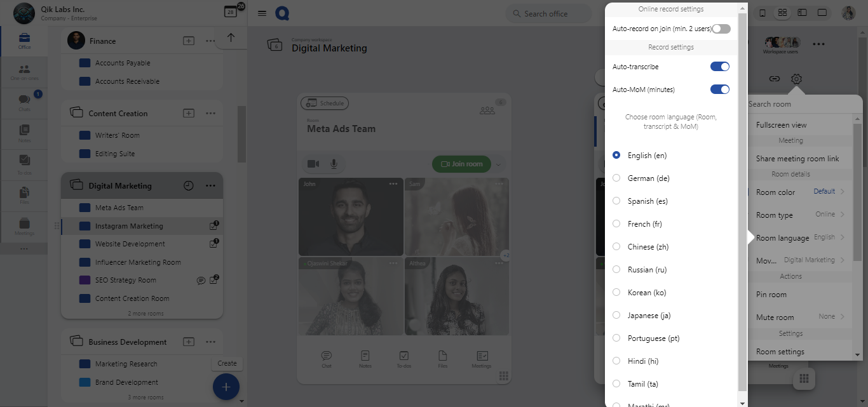This screenshot has width=868, height=407.
Task: Open dropdown arrow beside Join room
Action: [x=498, y=164]
